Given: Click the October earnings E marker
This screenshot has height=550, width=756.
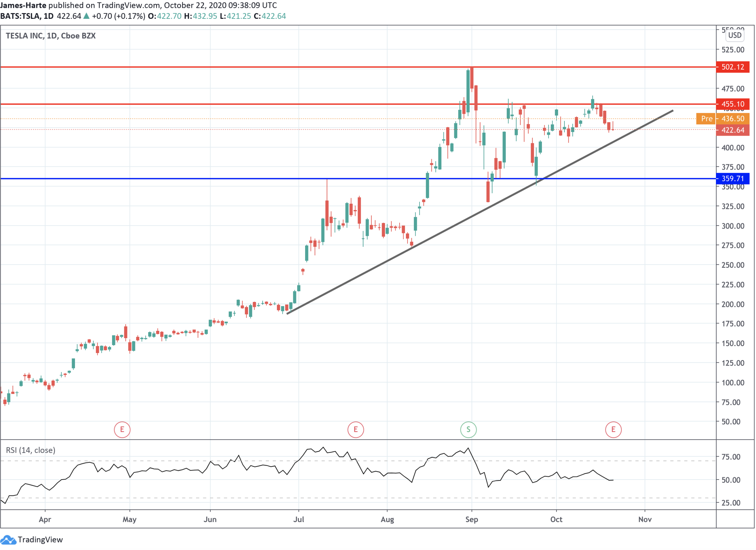Looking at the screenshot, I should click(x=613, y=430).
